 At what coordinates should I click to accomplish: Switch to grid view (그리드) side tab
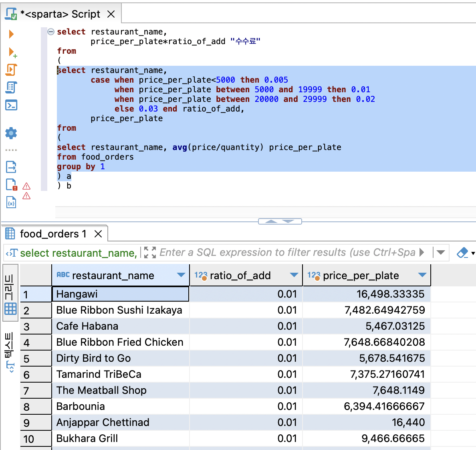10,293
